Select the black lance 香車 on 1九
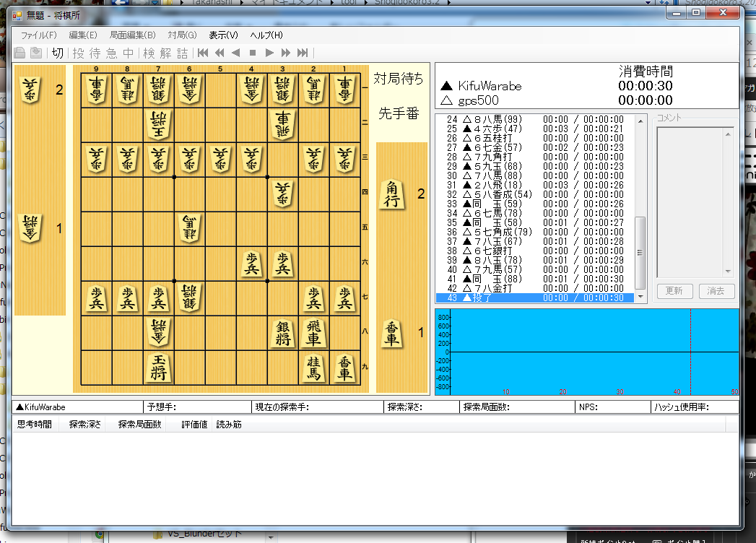Viewport: 756px width, 543px height. click(x=344, y=368)
